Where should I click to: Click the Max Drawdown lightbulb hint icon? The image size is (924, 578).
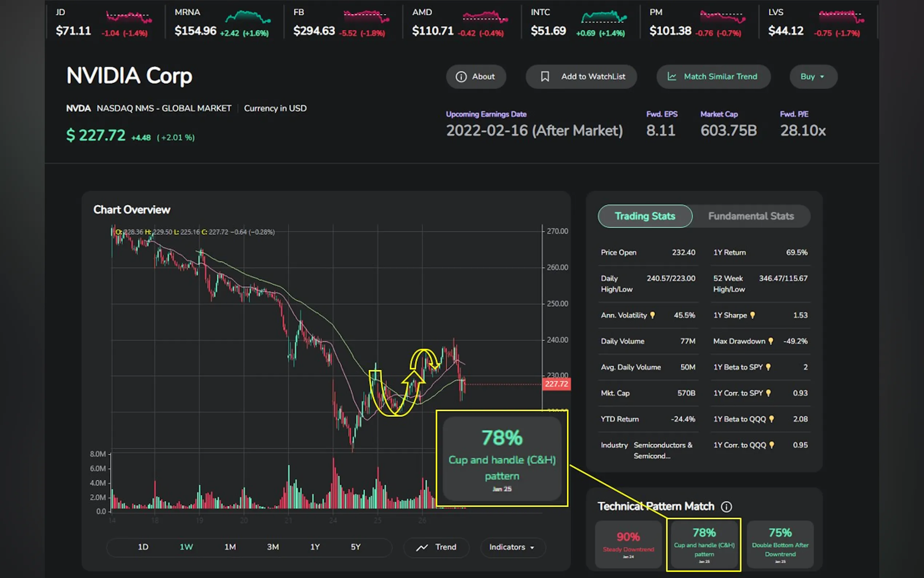pos(770,341)
